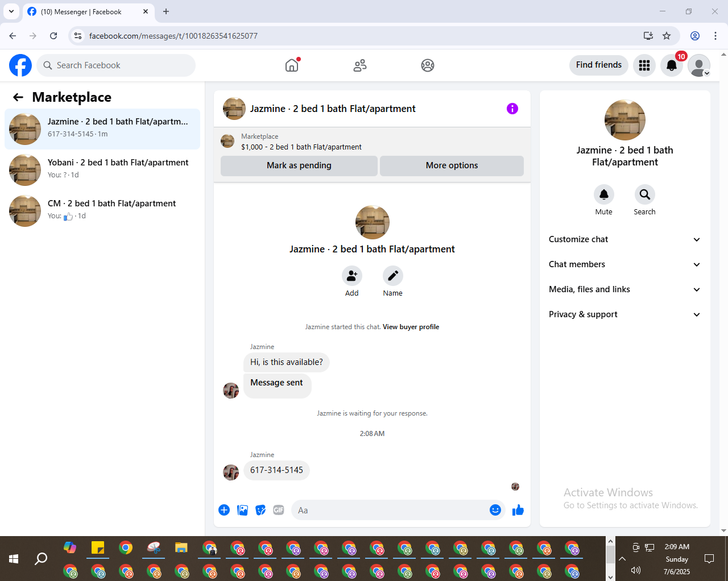Screen dimensions: 728x581
Task: Click the Add people icon
Action: 352,276
